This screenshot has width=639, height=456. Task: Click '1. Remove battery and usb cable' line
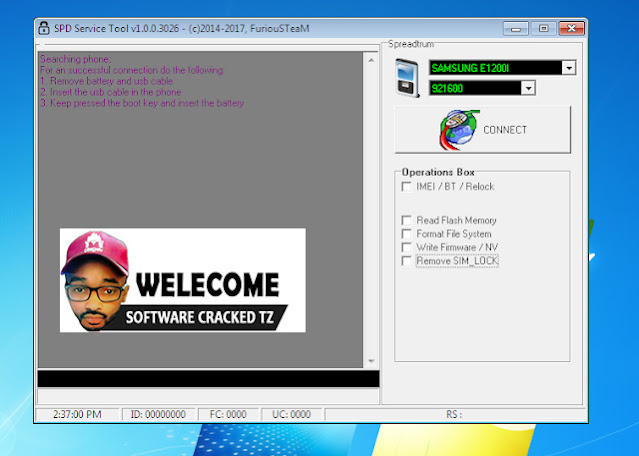(106, 81)
